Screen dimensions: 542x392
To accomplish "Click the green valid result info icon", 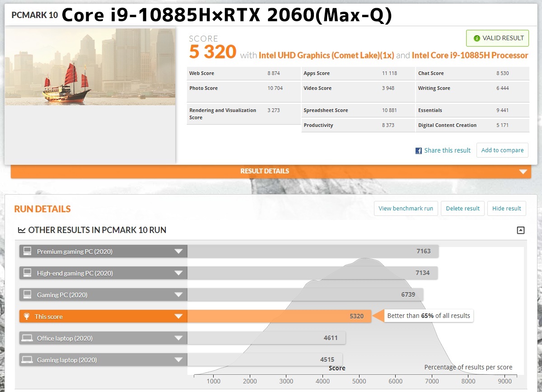I will [477, 38].
